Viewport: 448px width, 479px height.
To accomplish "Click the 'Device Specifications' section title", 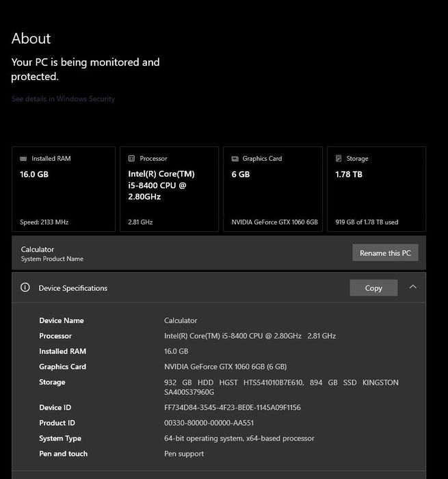I will tap(73, 288).
